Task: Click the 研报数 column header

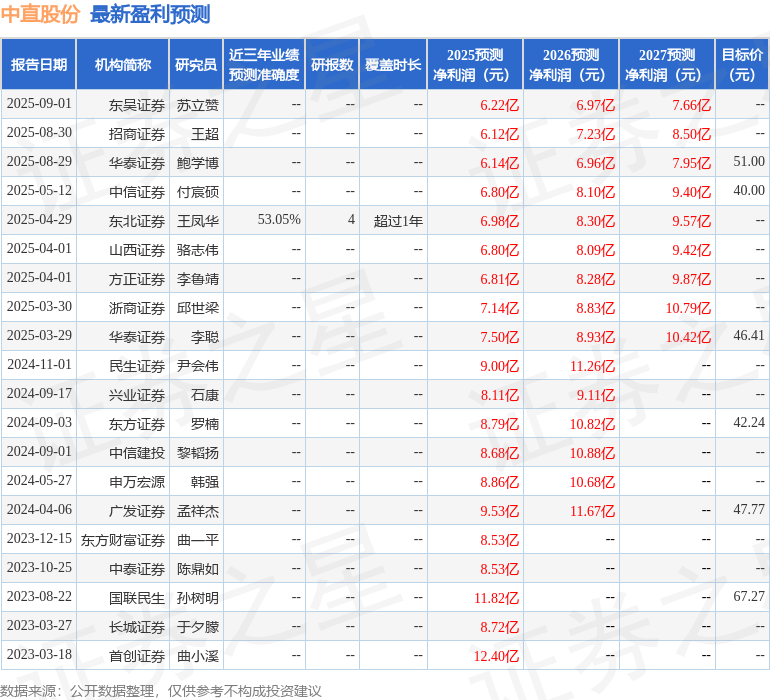Action: (x=332, y=64)
